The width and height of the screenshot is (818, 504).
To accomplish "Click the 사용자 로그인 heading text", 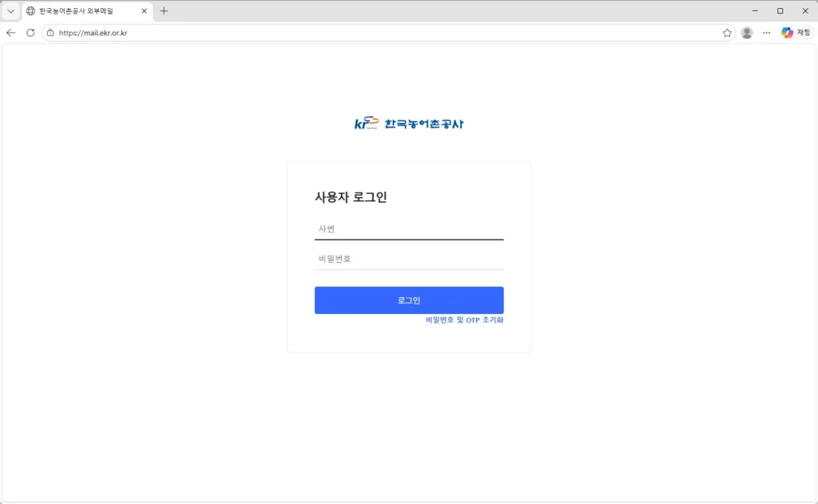I will pos(351,197).
